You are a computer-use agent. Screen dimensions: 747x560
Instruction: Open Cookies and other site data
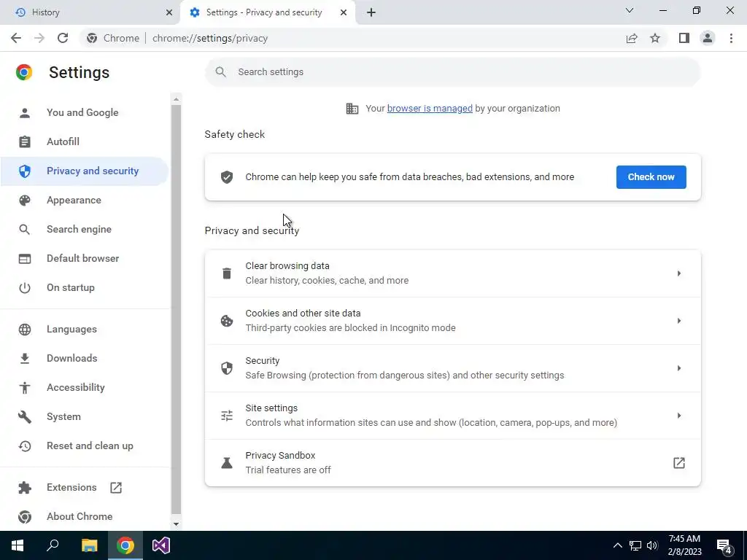click(x=452, y=321)
